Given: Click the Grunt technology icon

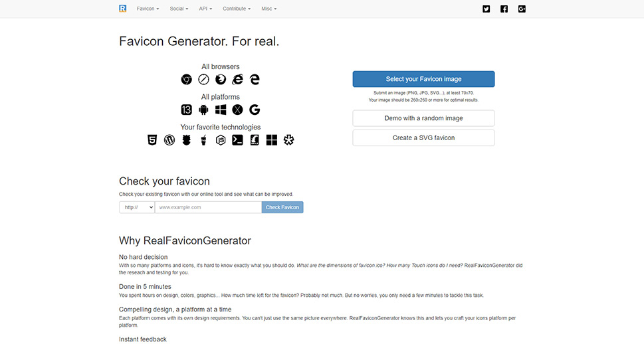Looking at the screenshot, I should (187, 140).
